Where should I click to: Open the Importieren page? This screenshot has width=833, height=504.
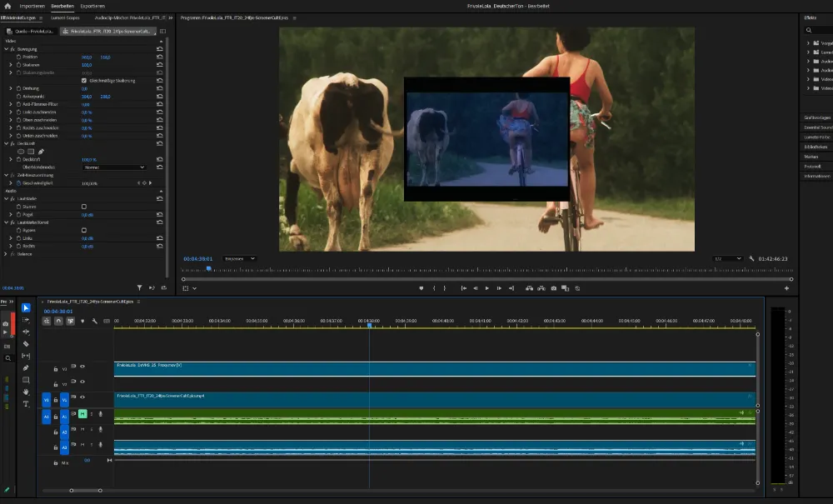coord(32,6)
